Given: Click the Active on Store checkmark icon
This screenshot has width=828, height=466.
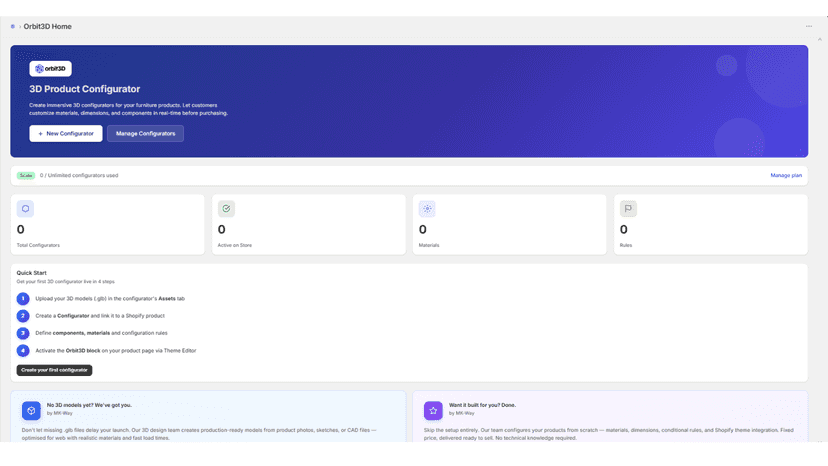Looking at the screenshot, I should [226, 209].
